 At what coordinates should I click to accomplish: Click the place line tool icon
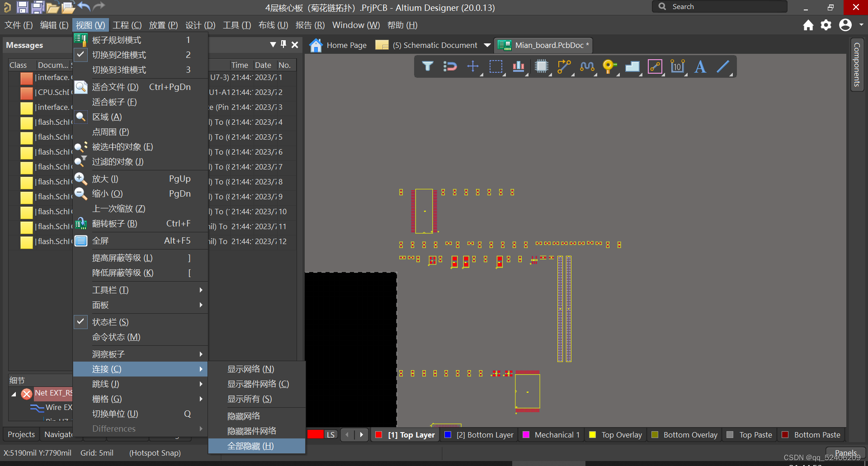click(723, 66)
